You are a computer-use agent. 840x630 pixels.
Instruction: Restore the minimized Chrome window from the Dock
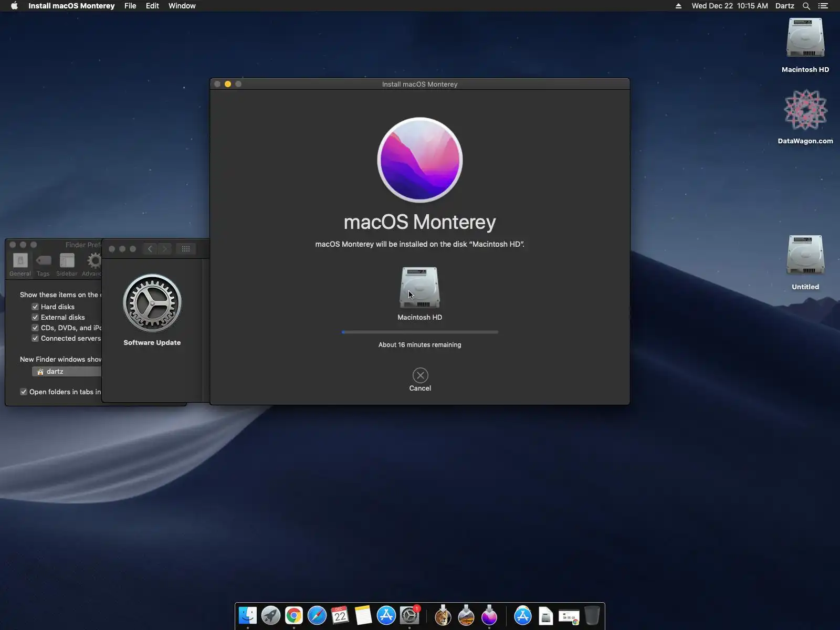point(569,616)
